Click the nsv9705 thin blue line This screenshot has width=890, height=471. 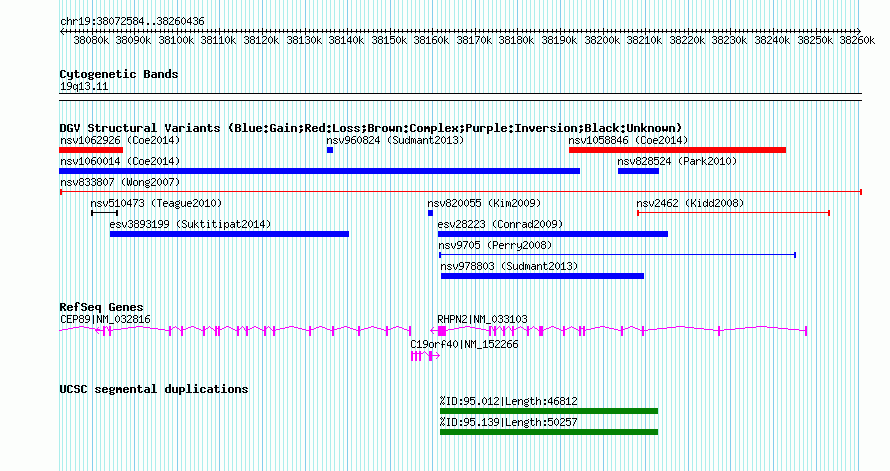[x=618, y=255]
